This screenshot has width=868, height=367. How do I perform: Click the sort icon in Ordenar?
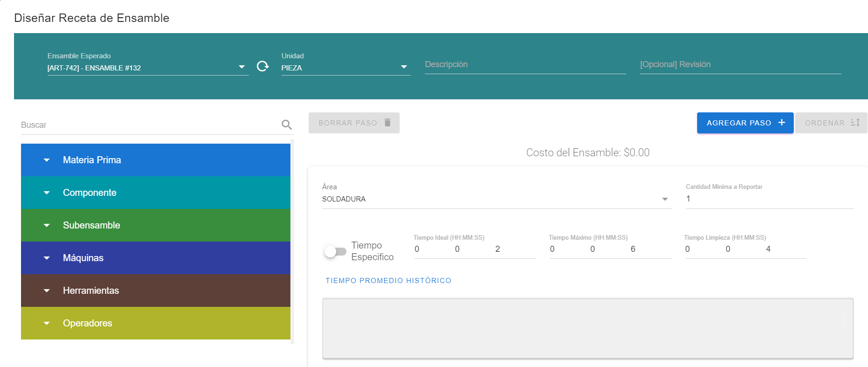(x=855, y=123)
